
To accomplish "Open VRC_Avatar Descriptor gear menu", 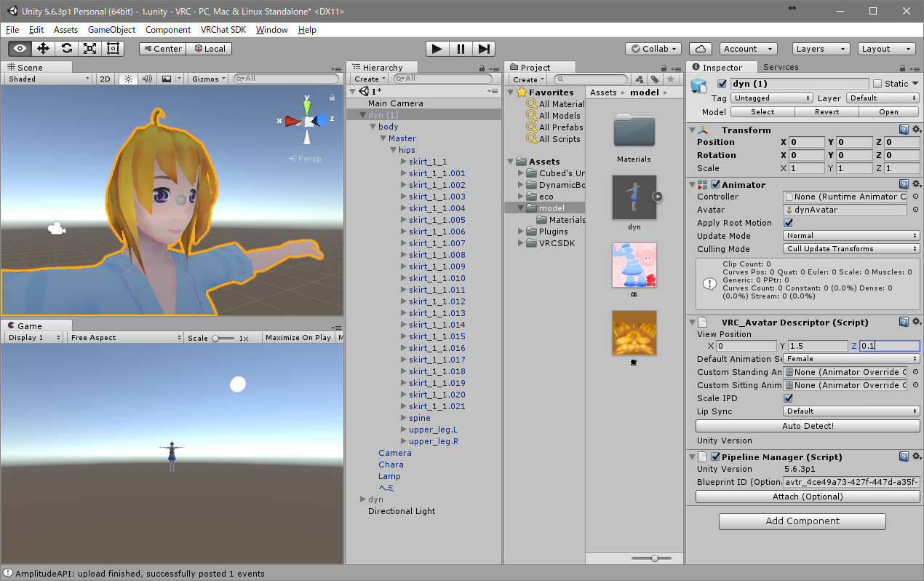I will coord(916,322).
